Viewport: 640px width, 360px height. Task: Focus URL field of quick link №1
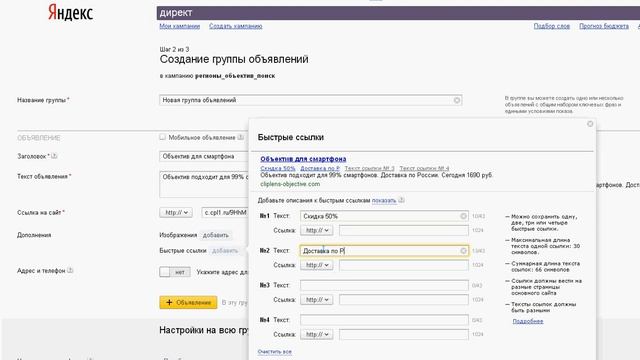[x=404, y=230]
